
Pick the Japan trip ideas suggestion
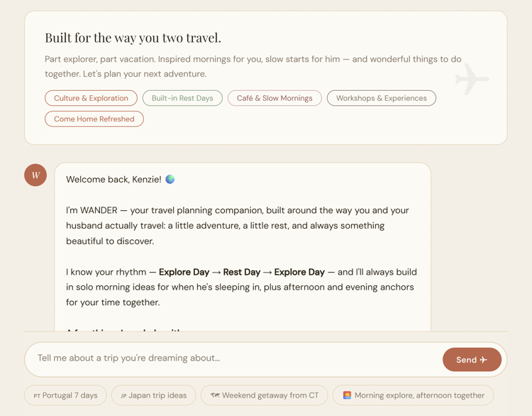coord(154,395)
